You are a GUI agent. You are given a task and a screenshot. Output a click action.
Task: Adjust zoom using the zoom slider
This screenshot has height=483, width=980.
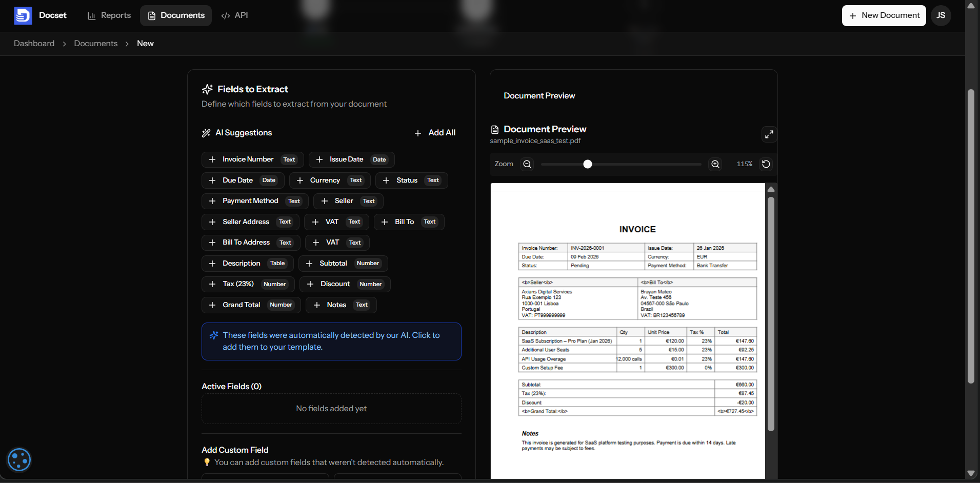coord(588,164)
